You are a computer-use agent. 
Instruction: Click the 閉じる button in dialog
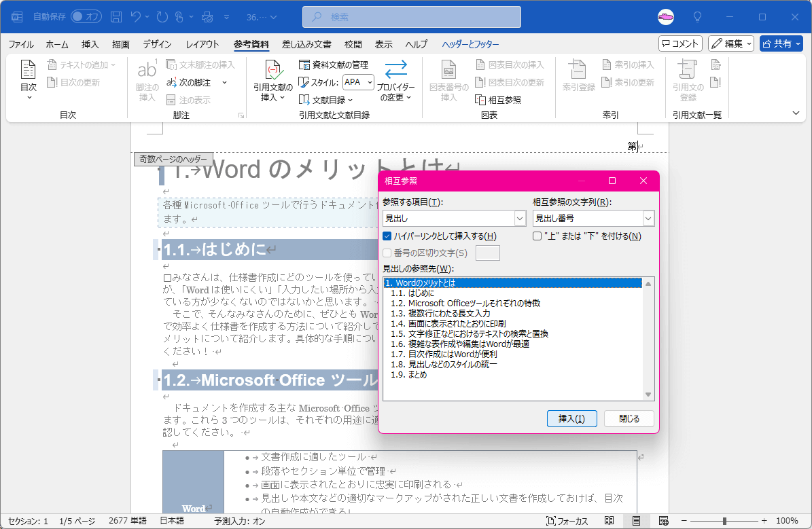click(629, 418)
